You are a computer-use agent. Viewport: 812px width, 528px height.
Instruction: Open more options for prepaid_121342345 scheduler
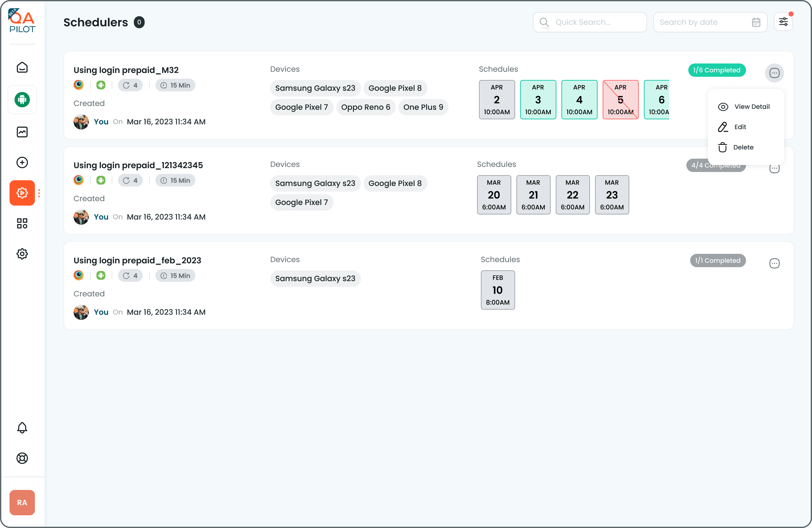(774, 169)
